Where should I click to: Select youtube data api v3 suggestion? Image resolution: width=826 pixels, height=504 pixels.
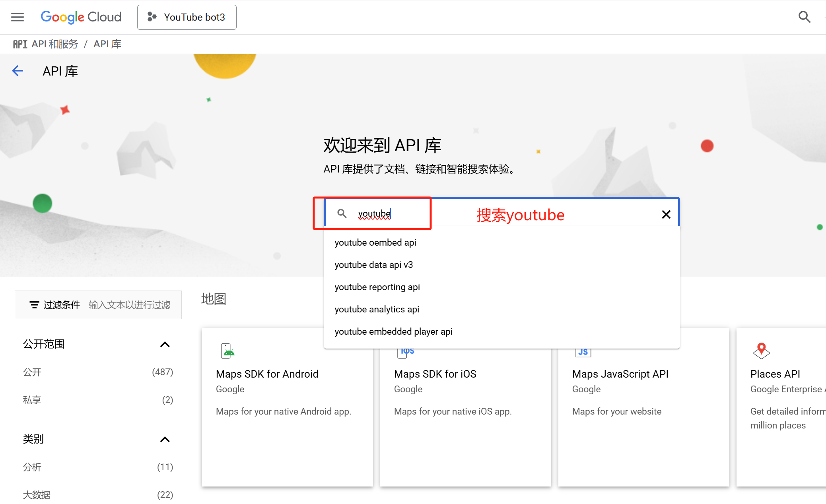pos(373,265)
